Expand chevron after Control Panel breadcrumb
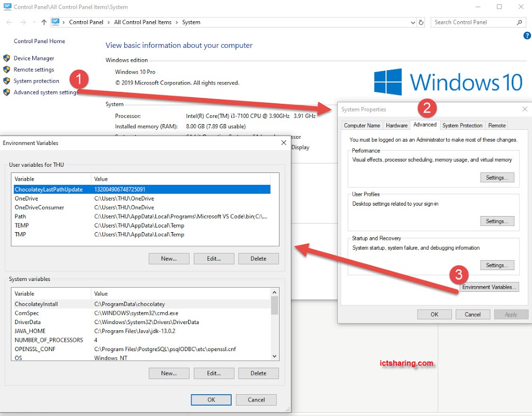The width and height of the screenshot is (532, 416). click(109, 22)
